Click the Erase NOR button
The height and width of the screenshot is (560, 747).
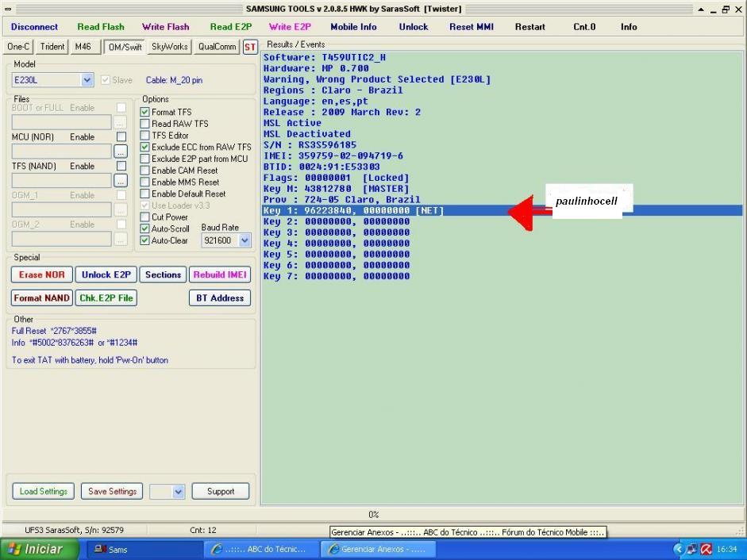coord(42,274)
